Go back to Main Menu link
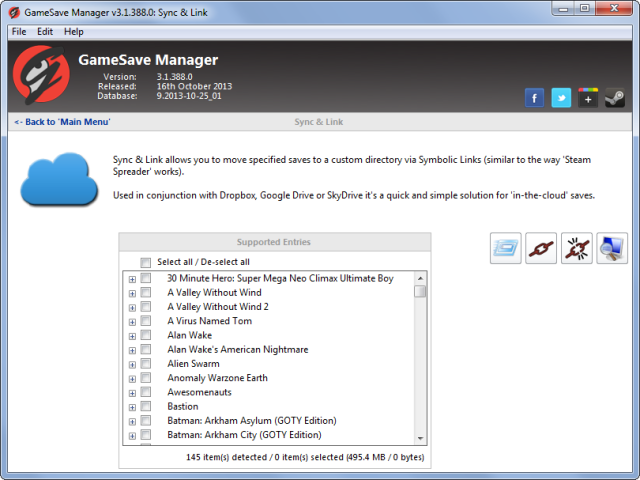The height and width of the screenshot is (480, 640). (x=62, y=122)
